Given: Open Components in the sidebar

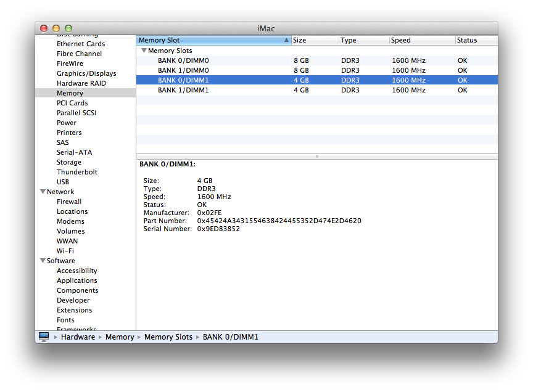Looking at the screenshot, I should [x=78, y=290].
